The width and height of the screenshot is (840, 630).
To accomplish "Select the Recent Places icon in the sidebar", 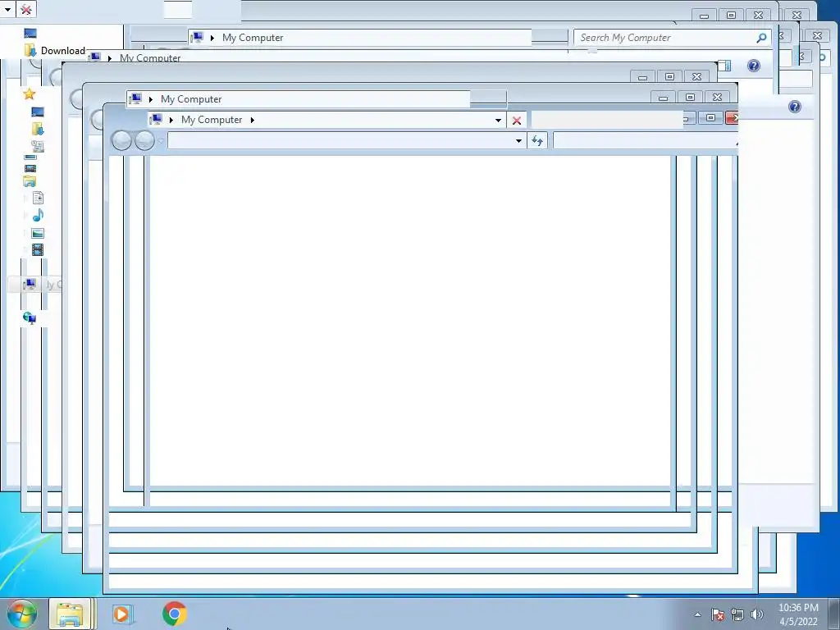I will (x=38, y=146).
